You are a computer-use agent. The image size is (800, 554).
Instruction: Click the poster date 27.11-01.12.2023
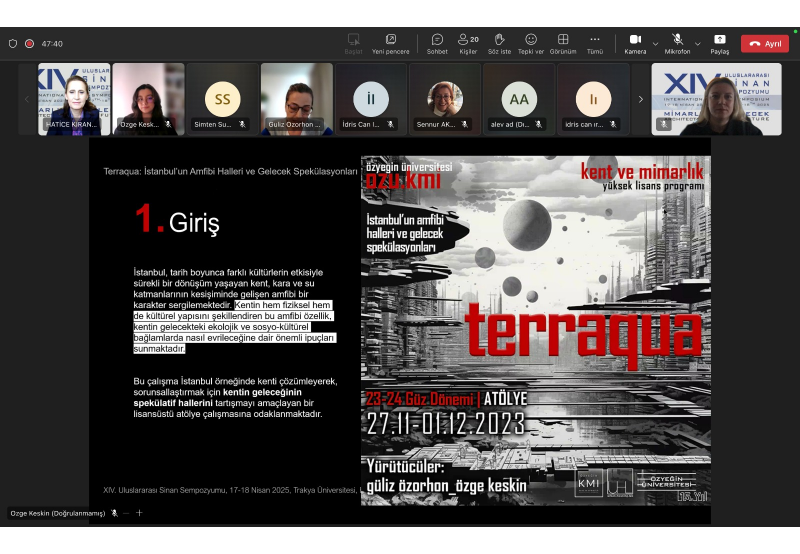(445, 423)
